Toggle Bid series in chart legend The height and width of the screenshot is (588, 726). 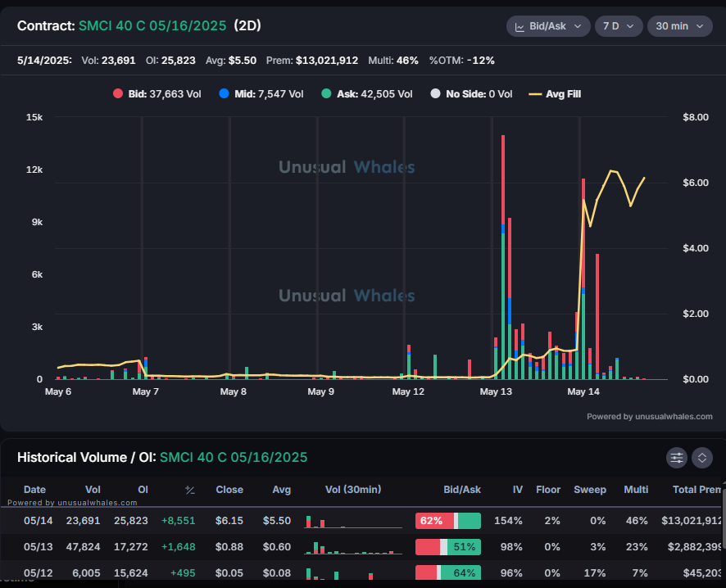(157, 94)
